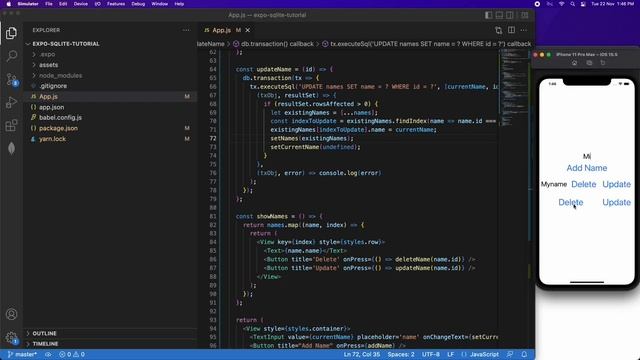Open the Debug menu
This screenshot has width=640, height=360.
(138, 4)
